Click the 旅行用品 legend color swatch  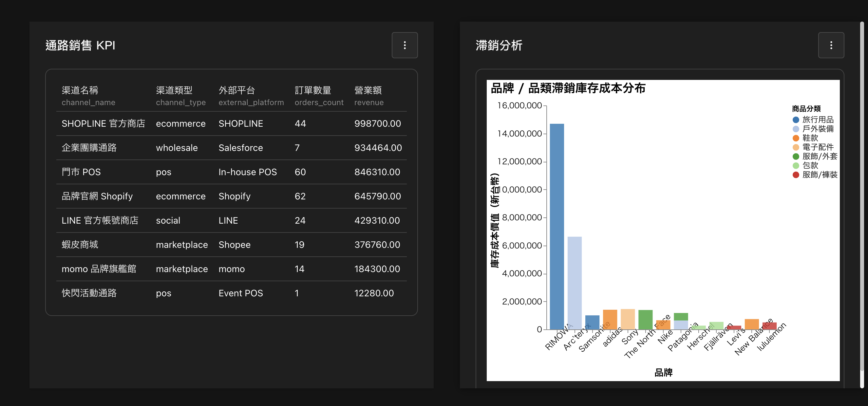(796, 120)
